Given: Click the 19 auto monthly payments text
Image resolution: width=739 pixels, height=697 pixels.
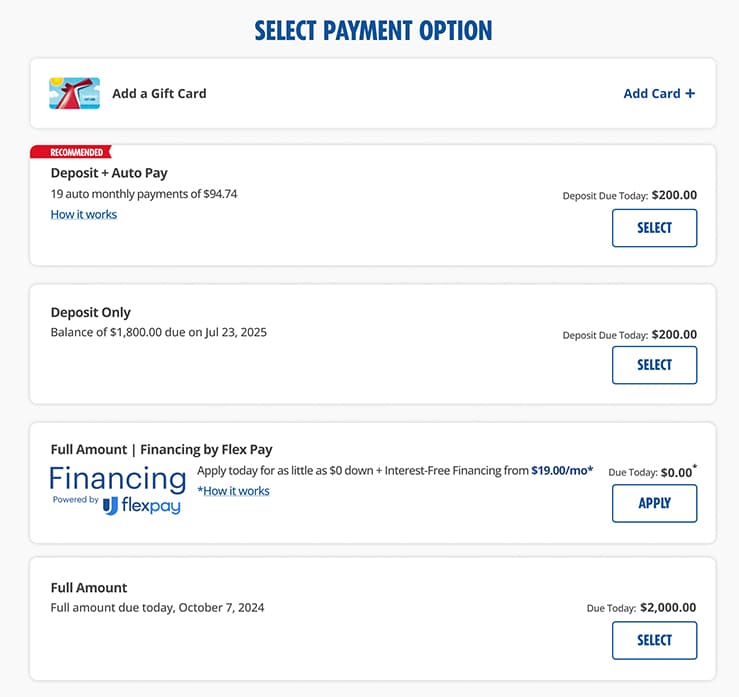Looking at the screenshot, I should 144,194.
